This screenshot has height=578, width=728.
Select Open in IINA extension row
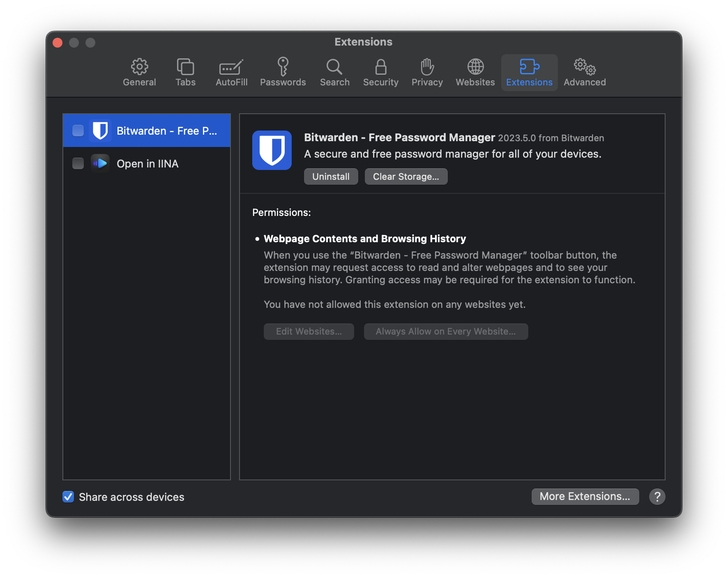147,163
